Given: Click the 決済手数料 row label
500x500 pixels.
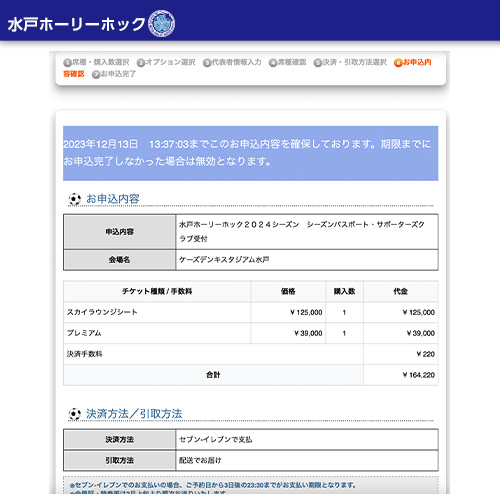Looking at the screenshot, I should tap(84, 354).
